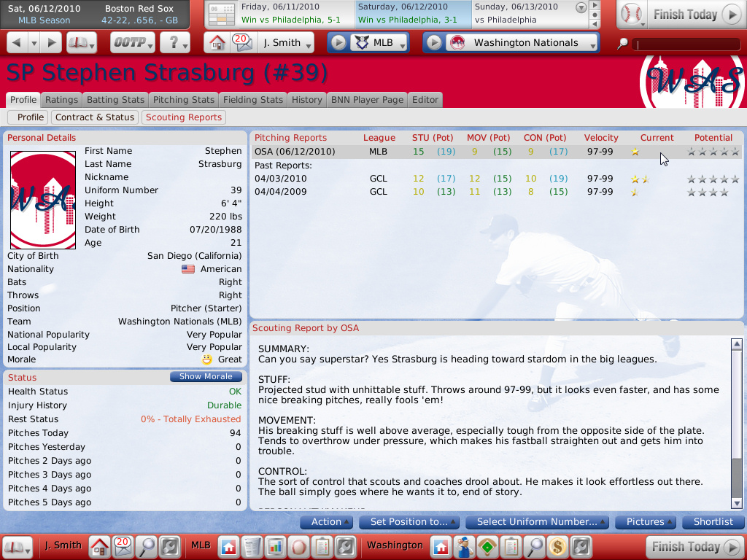Screen dimensions: 747x560
Task: Click the baseball icon in the MLB bottom group
Action: [299, 546]
